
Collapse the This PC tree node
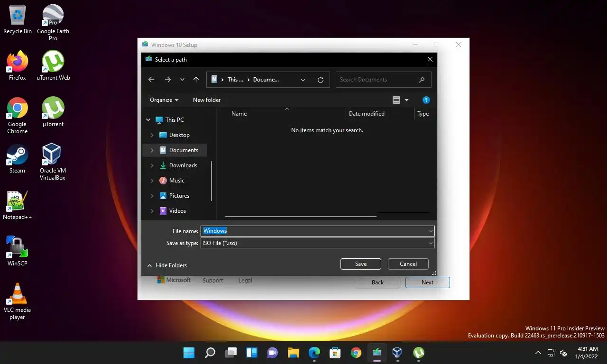148,120
